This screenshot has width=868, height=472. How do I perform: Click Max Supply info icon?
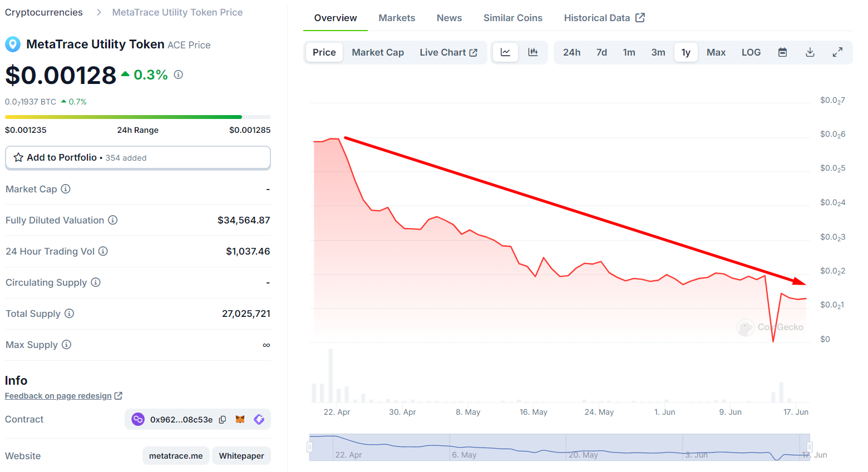point(66,345)
